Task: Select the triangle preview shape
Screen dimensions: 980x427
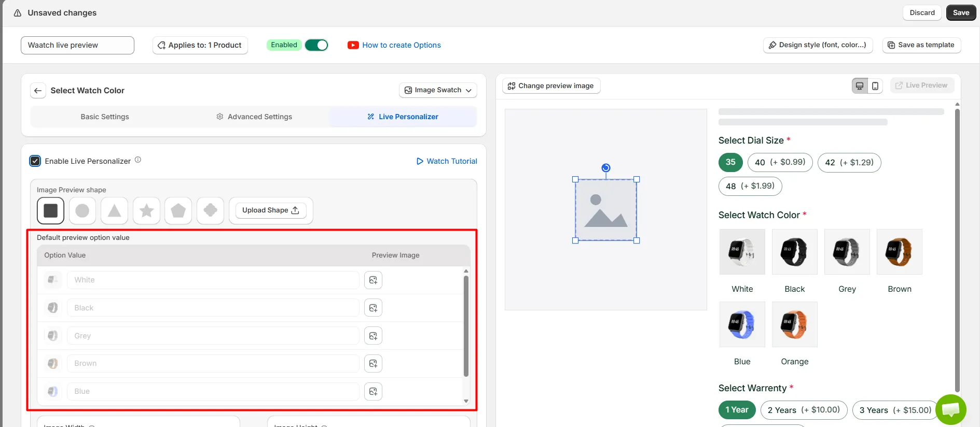Action: click(x=114, y=210)
